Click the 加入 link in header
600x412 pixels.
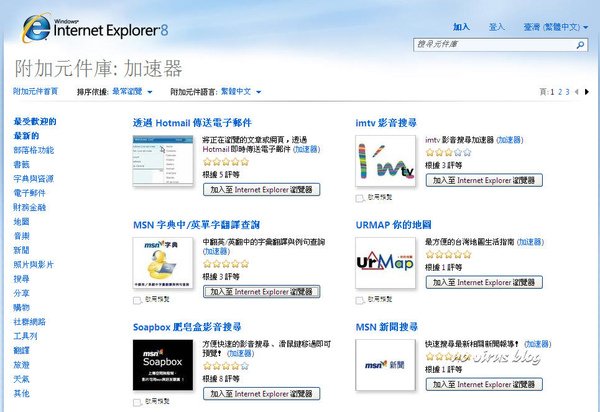(x=461, y=27)
